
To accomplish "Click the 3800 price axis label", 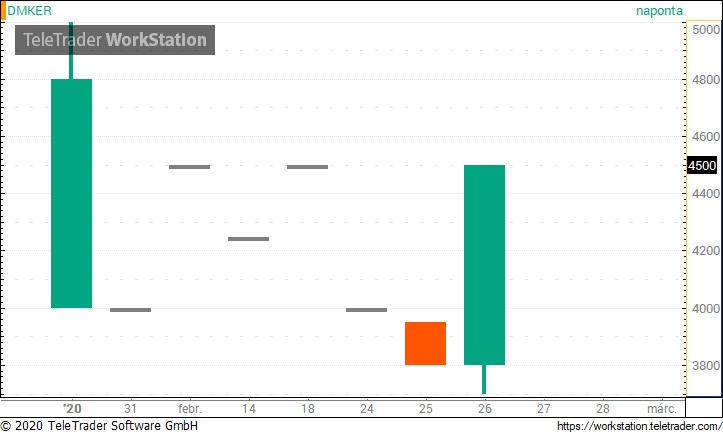I will [x=705, y=365].
